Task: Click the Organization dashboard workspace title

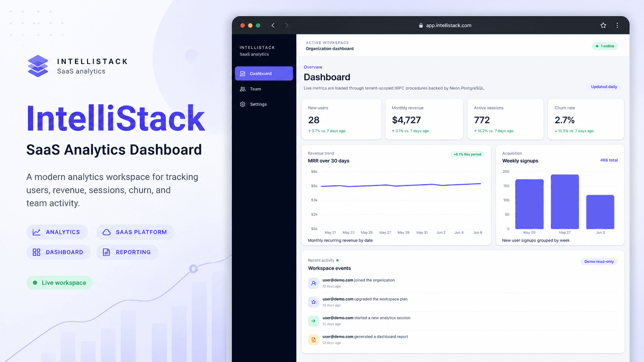Action: (x=330, y=48)
